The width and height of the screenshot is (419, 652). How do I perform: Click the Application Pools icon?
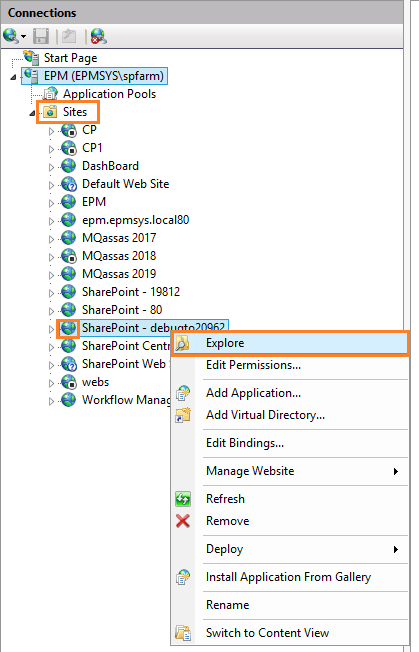[50, 94]
